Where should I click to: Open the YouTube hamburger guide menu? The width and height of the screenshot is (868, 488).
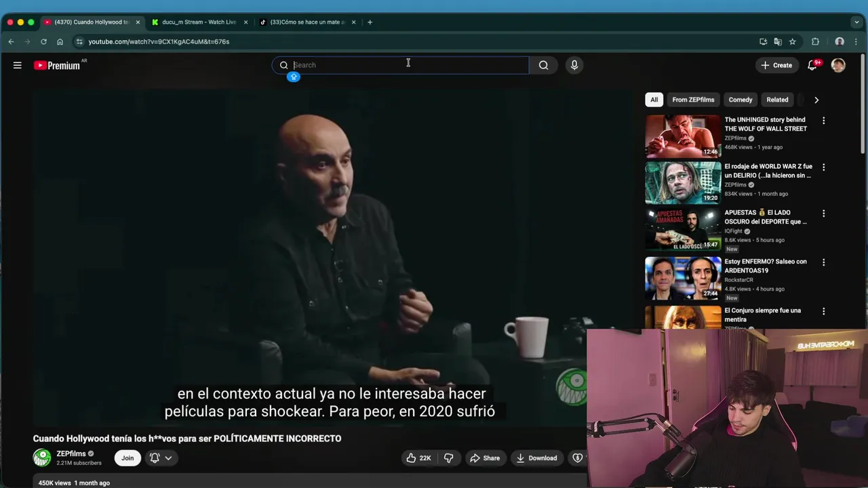tap(18, 65)
